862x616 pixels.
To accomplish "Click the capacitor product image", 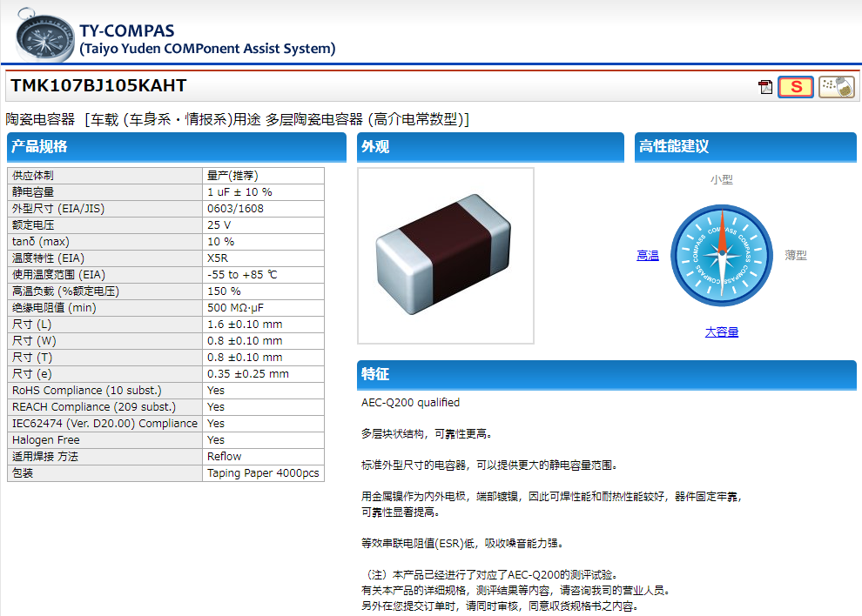I will (445, 256).
